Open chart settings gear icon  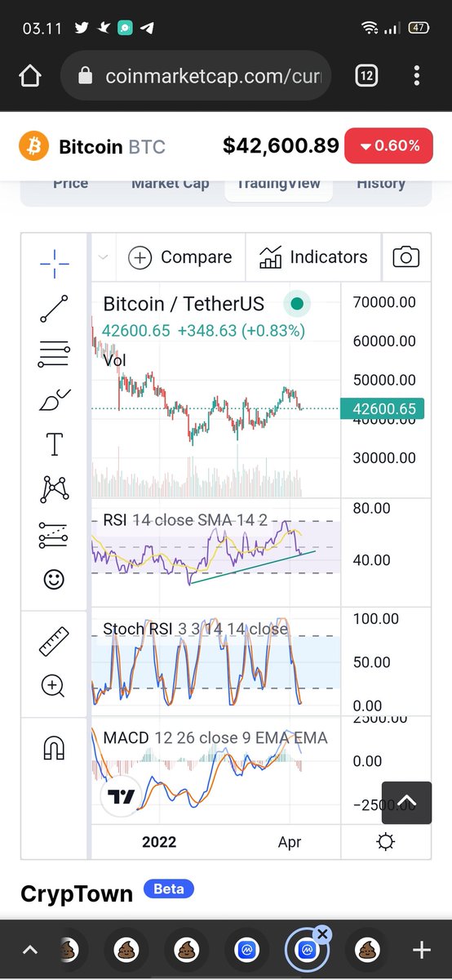tap(385, 842)
